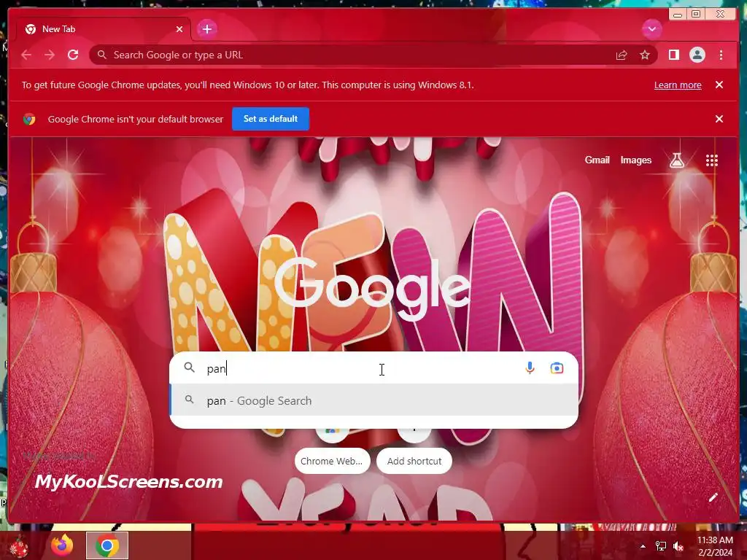
Task: Click the forward navigation arrow
Action: pyautogui.click(x=50, y=55)
